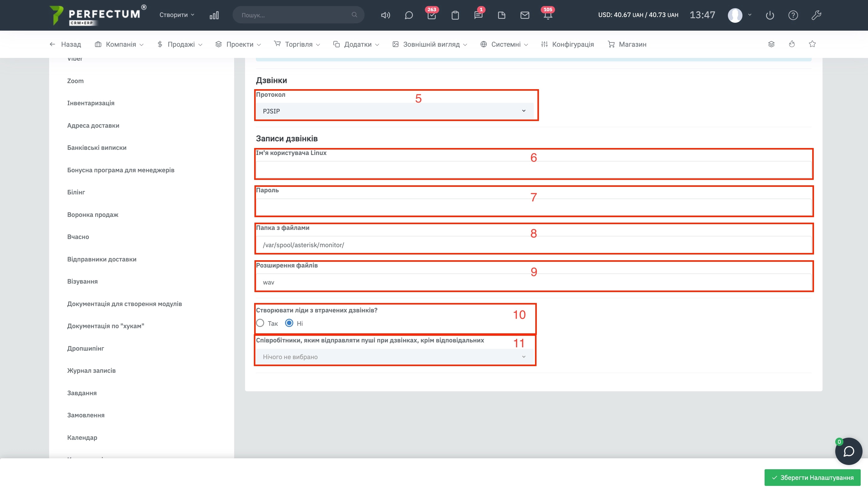The width and height of the screenshot is (868, 495).
Task: Expand the Продажі menu
Action: [180, 44]
